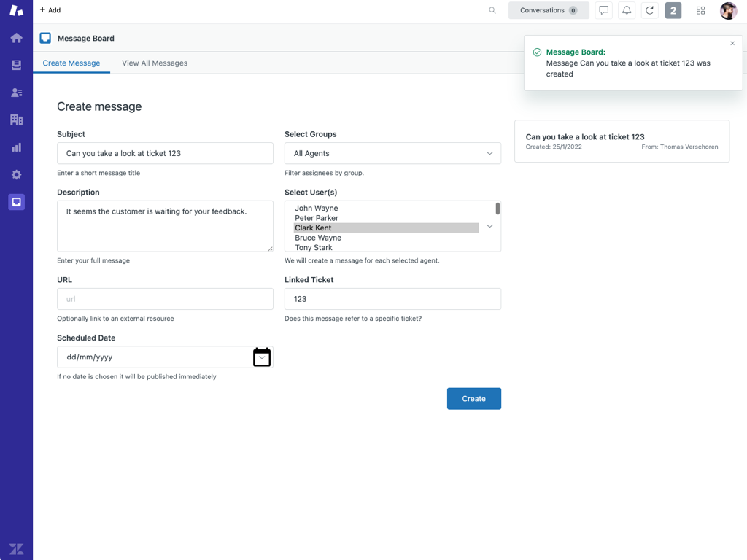Open the Customers sidebar icon
The width and height of the screenshot is (747, 560).
click(x=16, y=92)
